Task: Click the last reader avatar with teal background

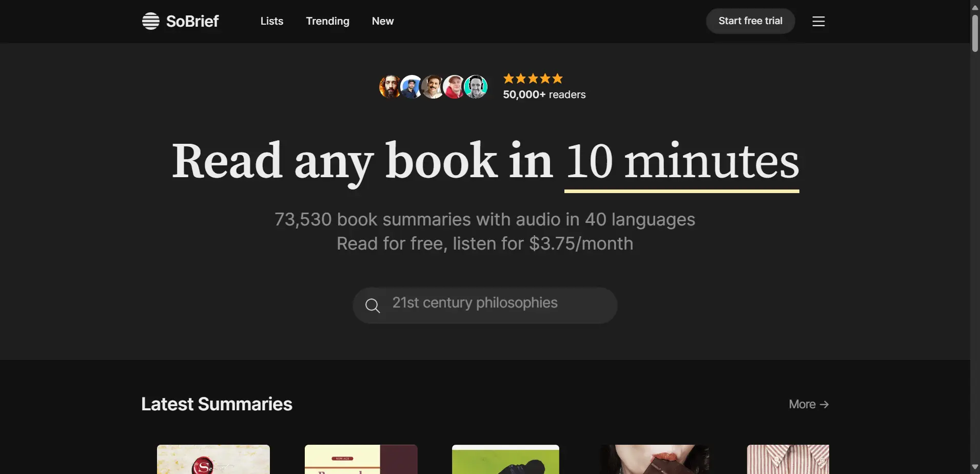Action: (476, 86)
